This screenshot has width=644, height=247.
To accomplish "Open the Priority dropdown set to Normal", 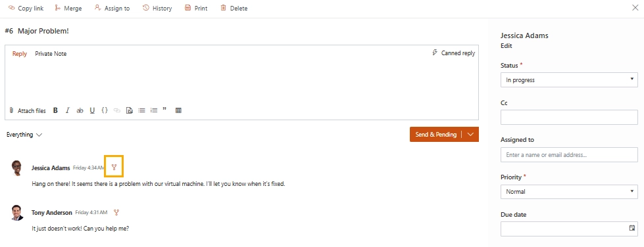I will point(569,192).
